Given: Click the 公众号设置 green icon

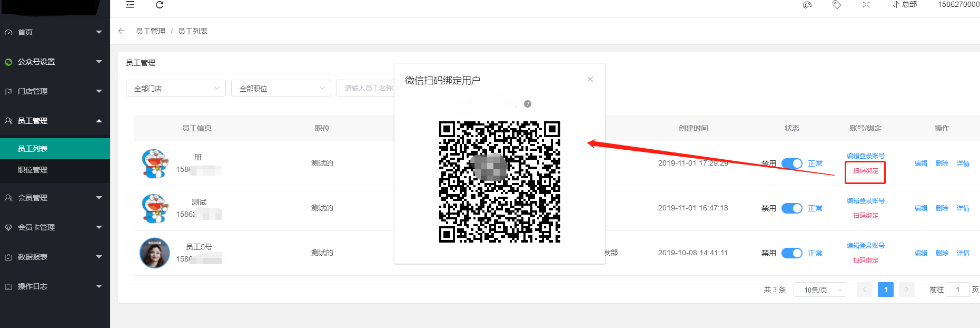Looking at the screenshot, I should pyautogui.click(x=8, y=62).
